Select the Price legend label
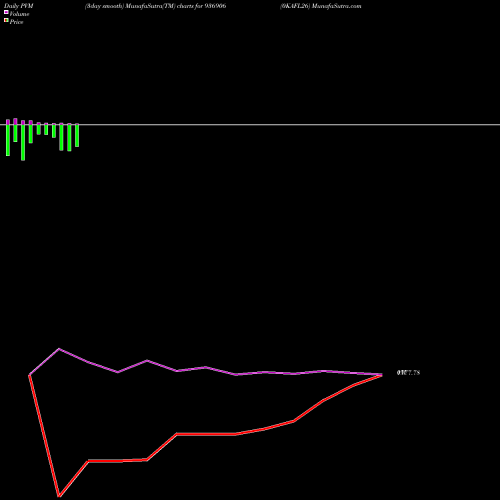Screen dimensions: 500x500 pyautogui.click(x=16, y=22)
